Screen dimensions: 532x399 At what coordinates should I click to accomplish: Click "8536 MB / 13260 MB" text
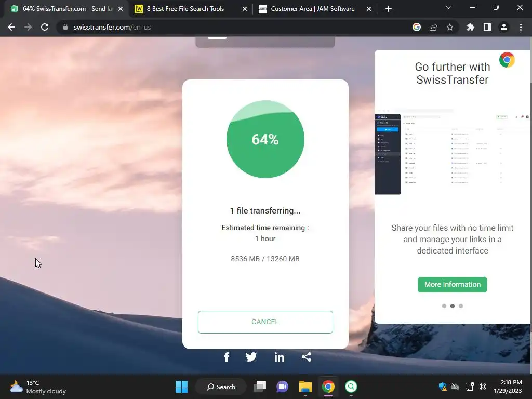click(265, 259)
